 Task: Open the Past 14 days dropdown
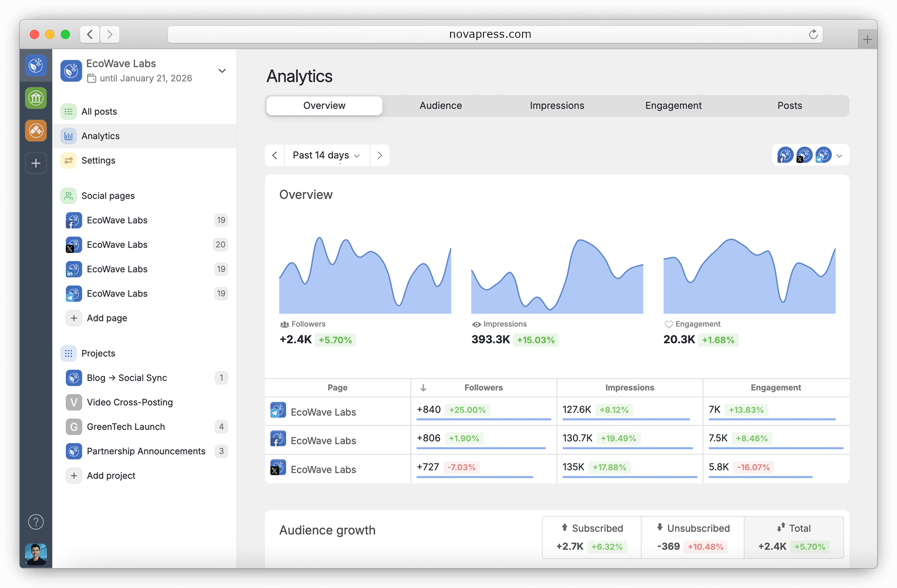pyautogui.click(x=326, y=155)
